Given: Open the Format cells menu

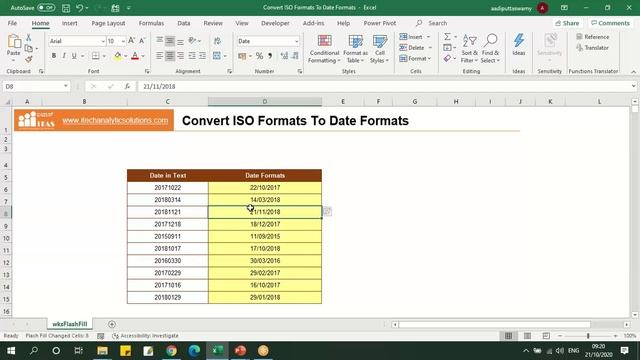Looking at the screenshot, I should 415,59.
